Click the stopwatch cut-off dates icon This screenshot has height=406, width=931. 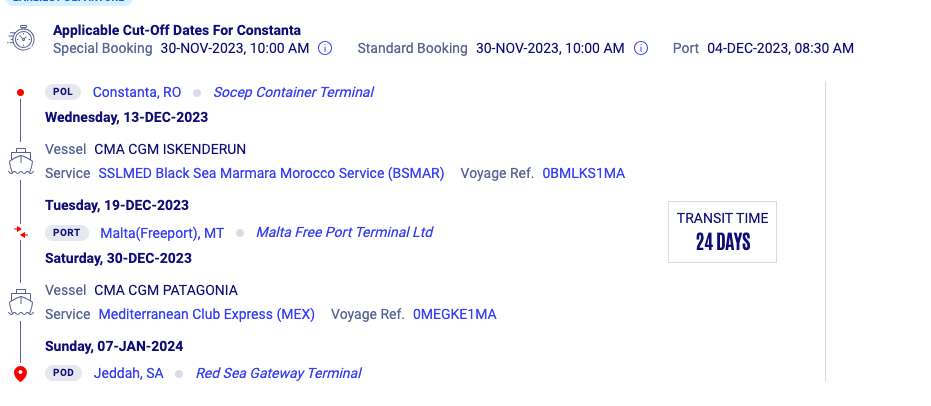[x=21, y=39]
